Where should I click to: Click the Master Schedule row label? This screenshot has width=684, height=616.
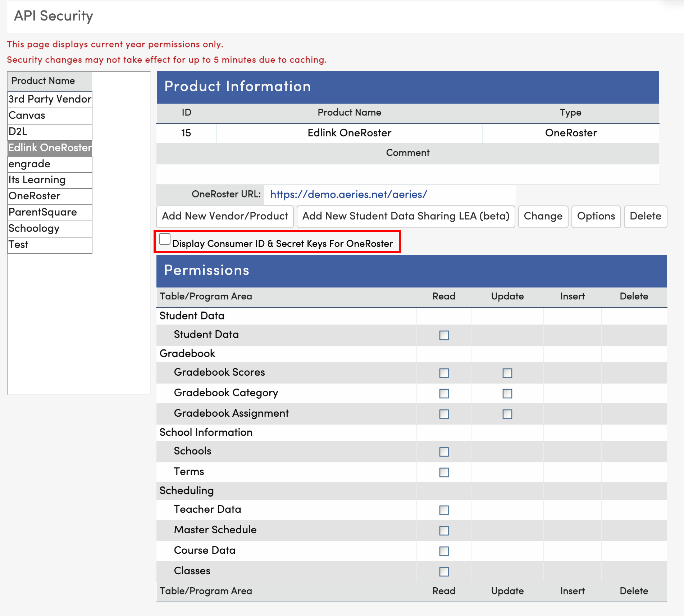tap(215, 530)
